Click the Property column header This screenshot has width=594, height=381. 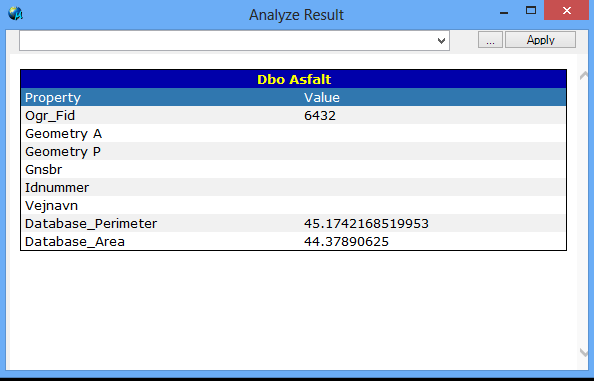(x=53, y=97)
